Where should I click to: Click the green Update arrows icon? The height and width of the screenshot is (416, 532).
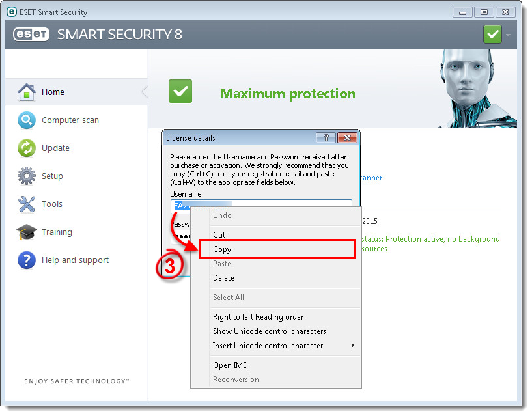point(27,148)
